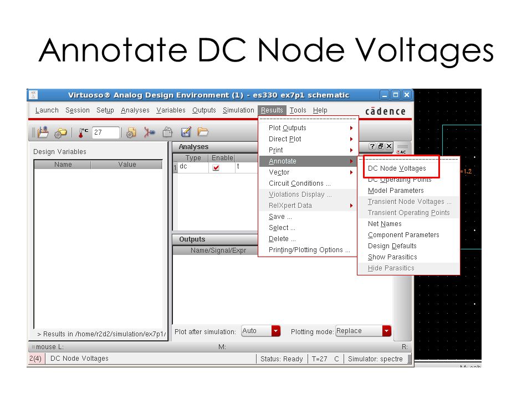Open the Launch menu

47,110
